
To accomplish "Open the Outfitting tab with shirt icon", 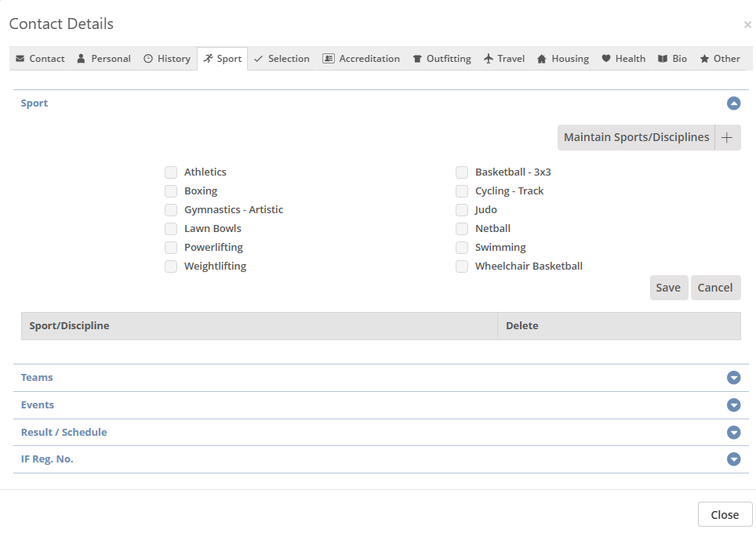I will (442, 59).
